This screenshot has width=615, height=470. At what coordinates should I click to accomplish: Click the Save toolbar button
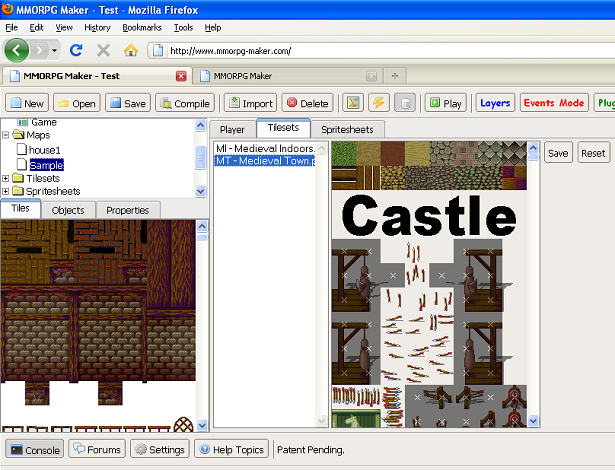click(128, 103)
